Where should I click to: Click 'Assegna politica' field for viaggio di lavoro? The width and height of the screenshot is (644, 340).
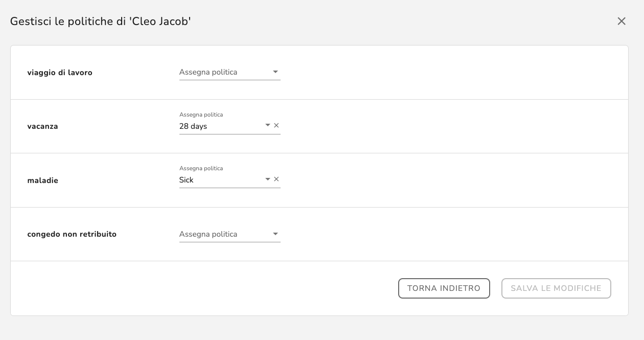click(x=223, y=72)
